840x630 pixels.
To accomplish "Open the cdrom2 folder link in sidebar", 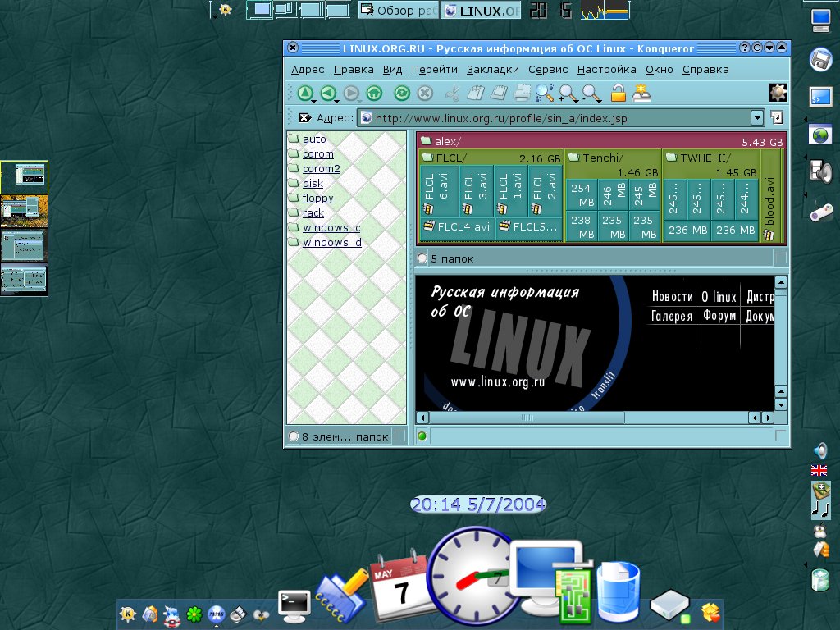I will coord(321,169).
